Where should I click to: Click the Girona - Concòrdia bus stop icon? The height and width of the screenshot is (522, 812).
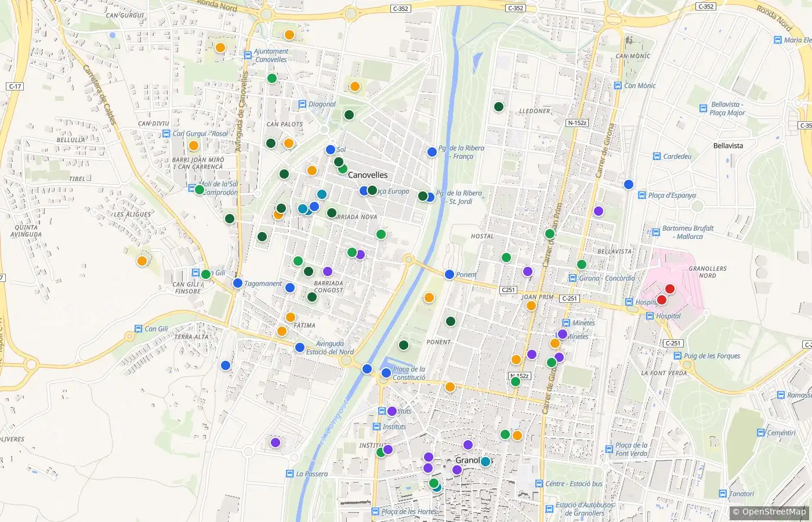click(x=573, y=278)
